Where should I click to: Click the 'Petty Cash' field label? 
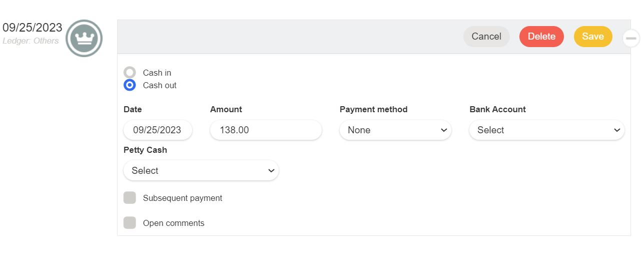coord(145,150)
